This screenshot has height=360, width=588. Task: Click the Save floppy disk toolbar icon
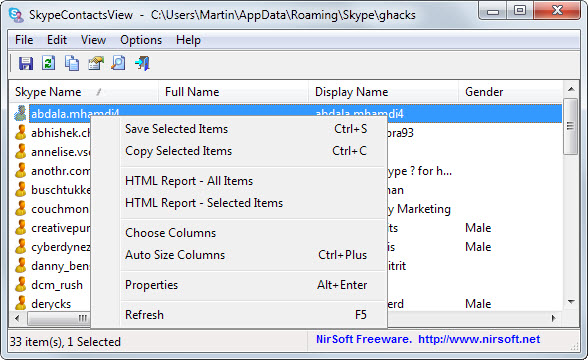click(x=26, y=63)
